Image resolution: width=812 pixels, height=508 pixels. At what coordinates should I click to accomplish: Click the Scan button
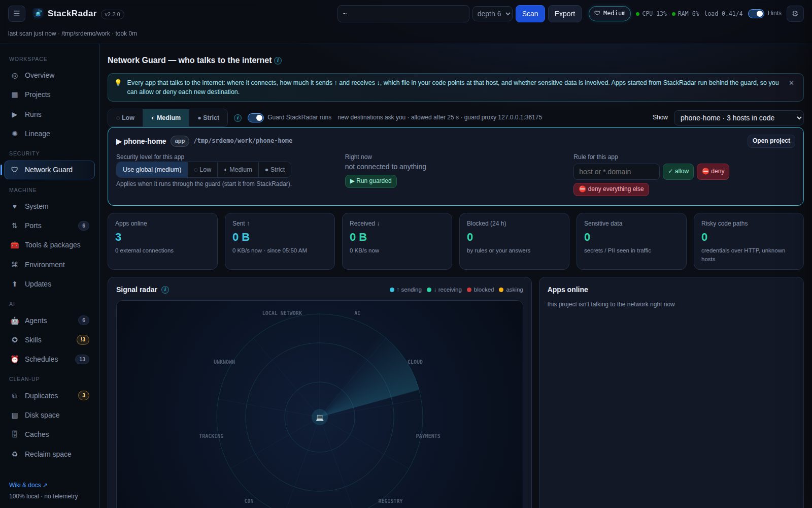tap(530, 14)
